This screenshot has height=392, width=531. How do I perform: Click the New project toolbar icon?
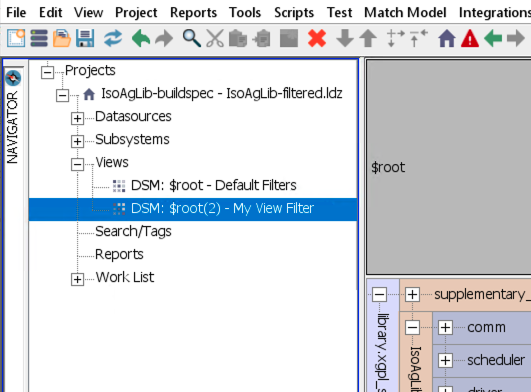16,38
